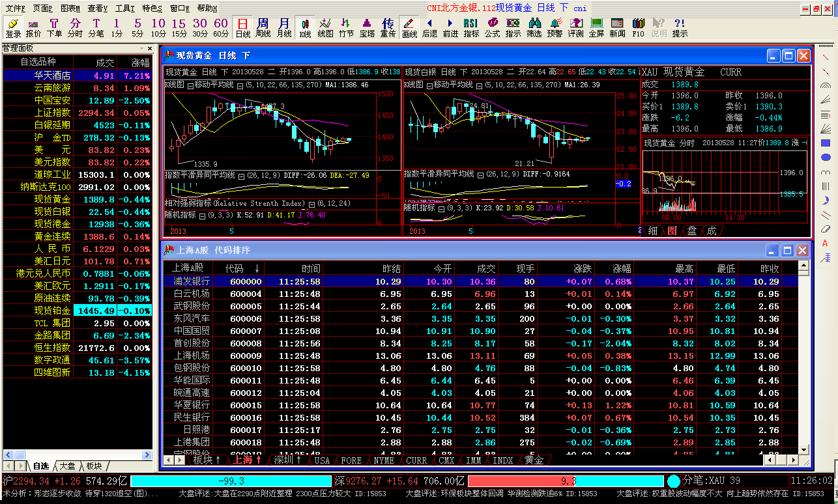Select the red A text annotation tool
Viewport: 838px width, 504px height.
tap(826, 243)
